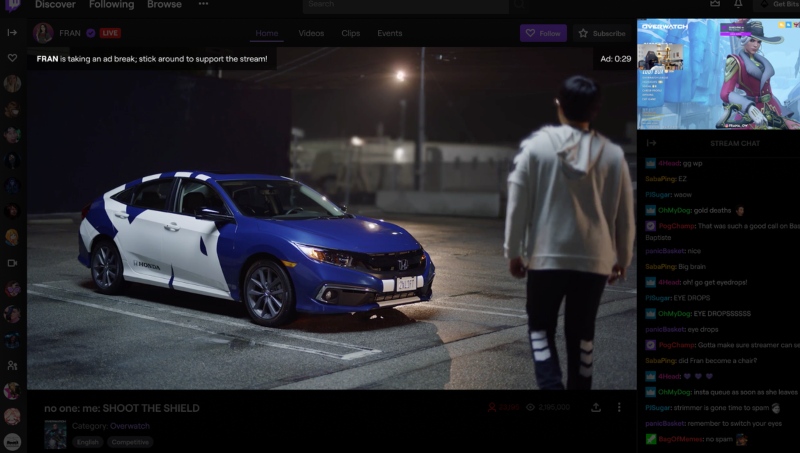
Task: Click the FRAN channel name
Action: click(x=70, y=33)
